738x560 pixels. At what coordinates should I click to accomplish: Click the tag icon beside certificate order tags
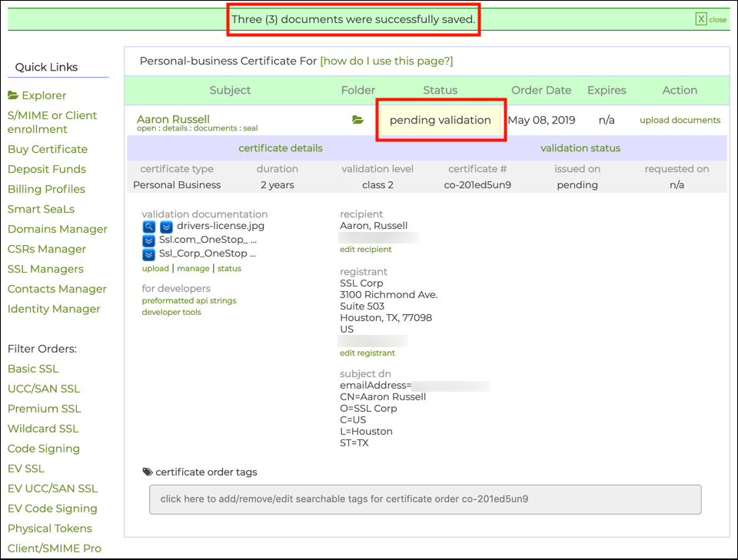[x=148, y=472]
